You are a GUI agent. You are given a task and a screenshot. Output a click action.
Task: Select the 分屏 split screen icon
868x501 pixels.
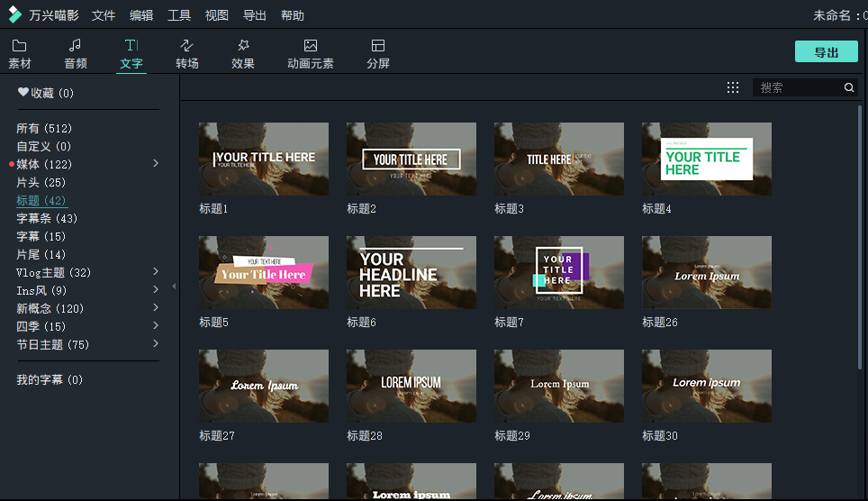point(378,46)
